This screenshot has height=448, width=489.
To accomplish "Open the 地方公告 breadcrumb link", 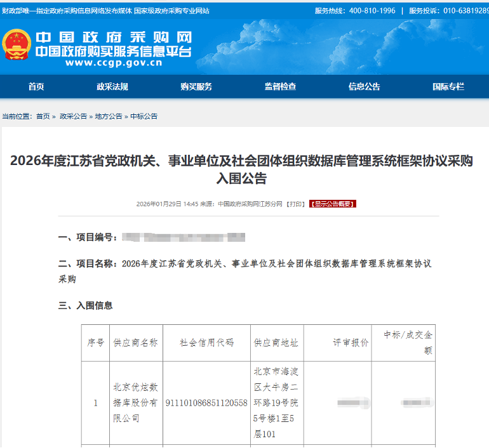I will tap(109, 116).
